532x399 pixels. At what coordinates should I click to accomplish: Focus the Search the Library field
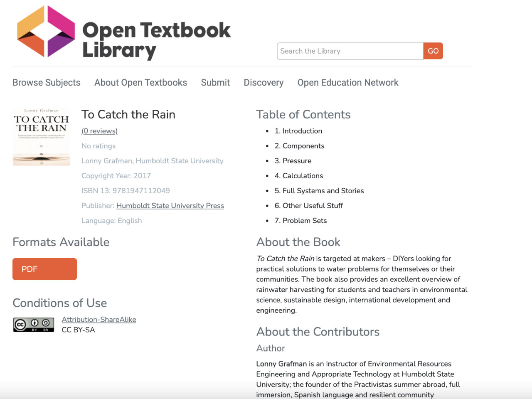350,51
